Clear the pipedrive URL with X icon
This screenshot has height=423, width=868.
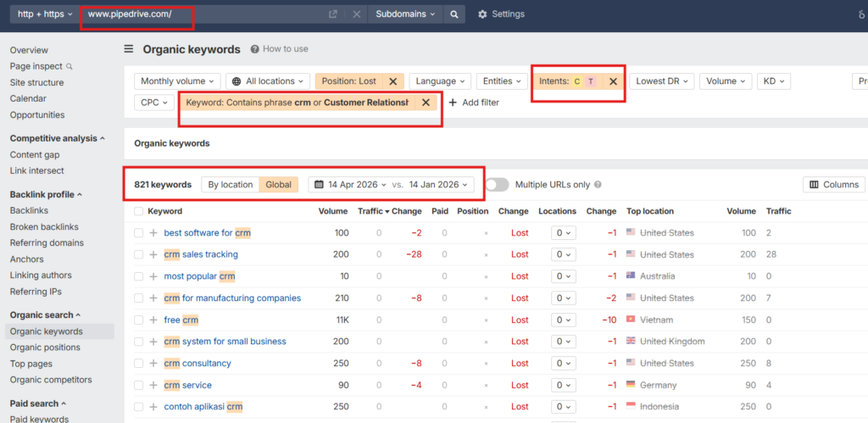coord(356,14)
